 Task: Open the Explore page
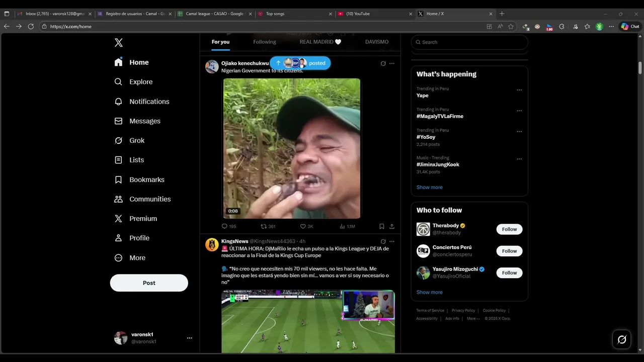click(x=134, y=82)
